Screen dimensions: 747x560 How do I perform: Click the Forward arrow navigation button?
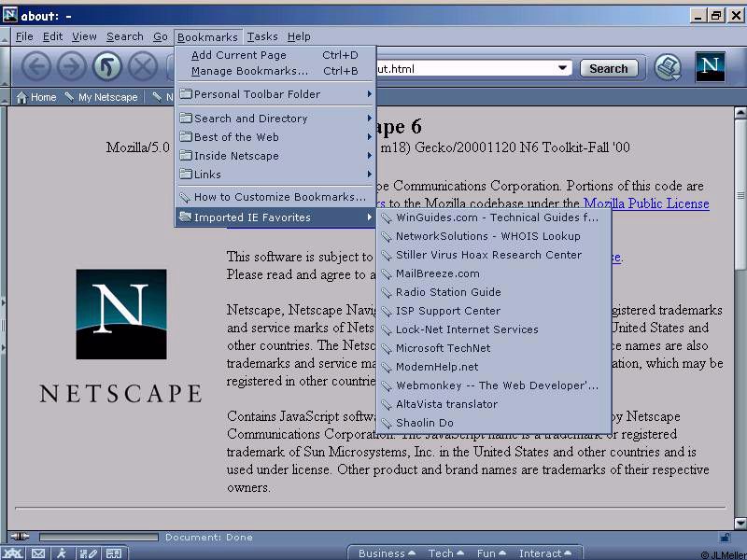click(x=72, y=65)
